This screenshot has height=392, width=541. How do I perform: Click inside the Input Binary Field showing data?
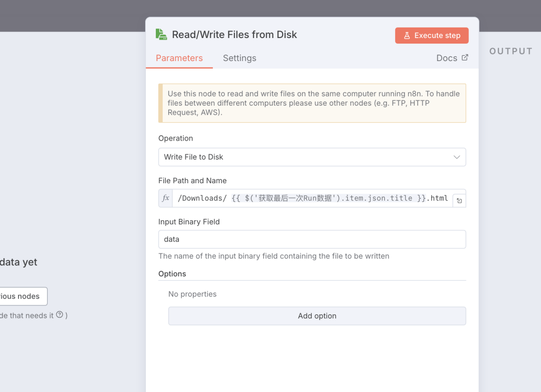(x=312, y=239)
